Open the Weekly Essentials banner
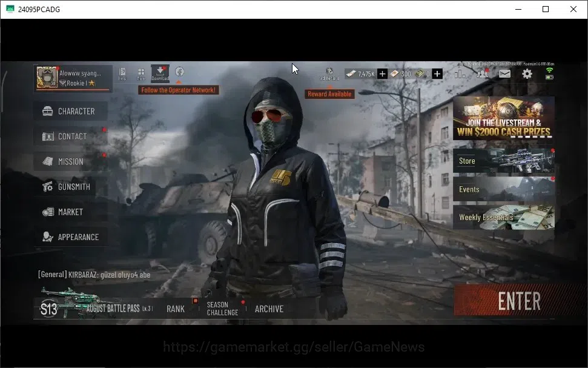Image resolution: width=588 pixels, height=368 pixels. click(x=504, y=218)
